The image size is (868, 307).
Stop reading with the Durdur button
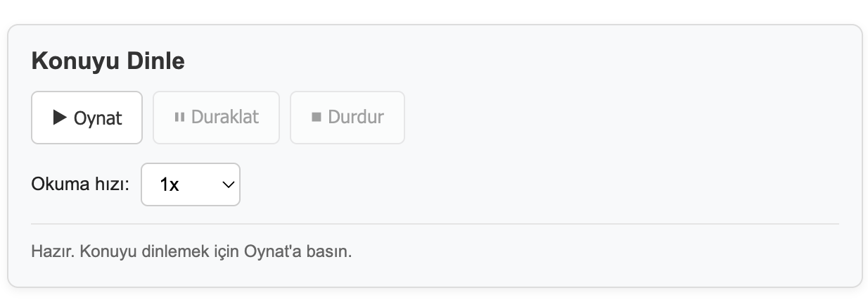click(347, 118)
